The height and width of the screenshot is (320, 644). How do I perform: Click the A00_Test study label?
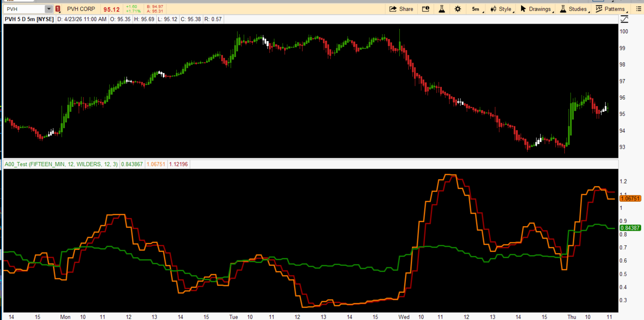point(61,164)
